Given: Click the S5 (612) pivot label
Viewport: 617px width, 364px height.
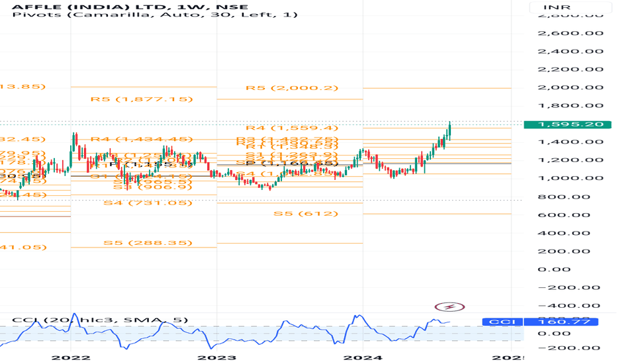Looking at the screenshot, I should pyautogui.click(x=306, y=214).
